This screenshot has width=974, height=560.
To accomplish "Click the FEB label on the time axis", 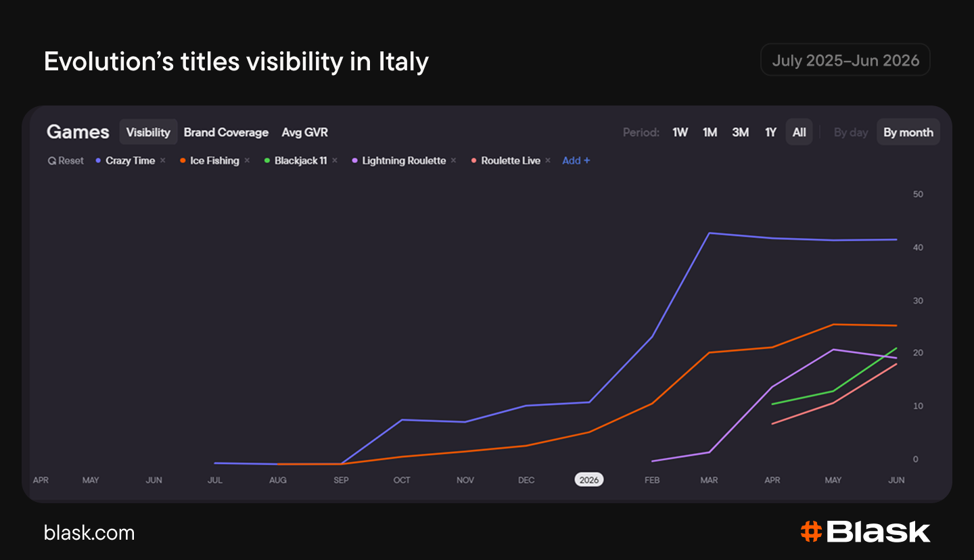I will point(652,480).
